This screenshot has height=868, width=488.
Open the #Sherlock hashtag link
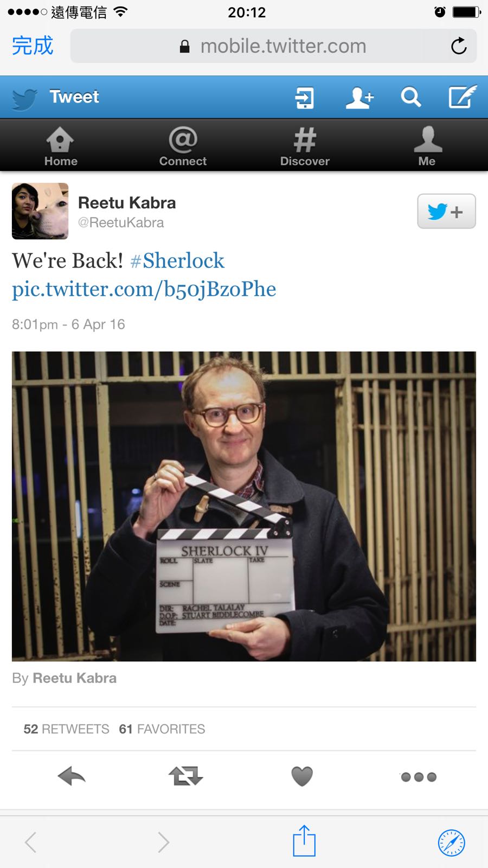tap(177, 261)
